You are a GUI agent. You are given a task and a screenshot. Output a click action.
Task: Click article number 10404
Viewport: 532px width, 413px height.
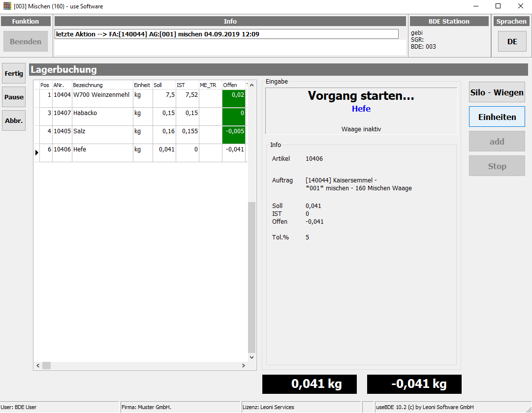click(62, 95)
